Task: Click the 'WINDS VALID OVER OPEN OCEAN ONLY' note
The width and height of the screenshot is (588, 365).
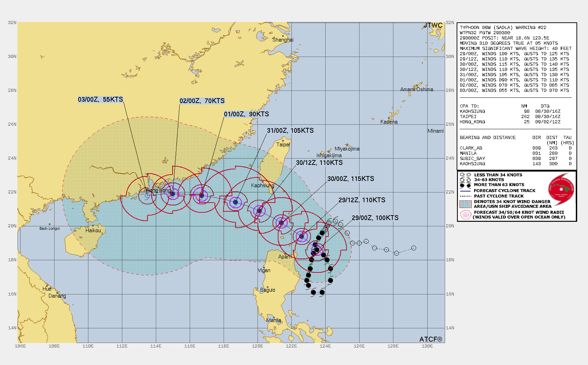Action: tap(519, 217)
